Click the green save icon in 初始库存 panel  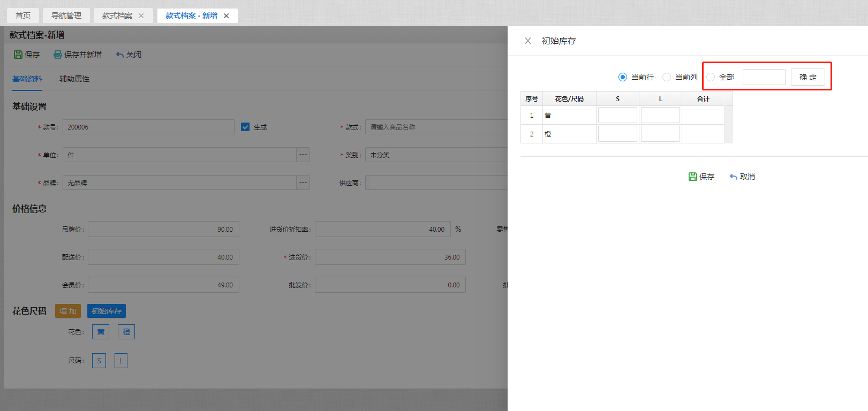pos(692,177)
